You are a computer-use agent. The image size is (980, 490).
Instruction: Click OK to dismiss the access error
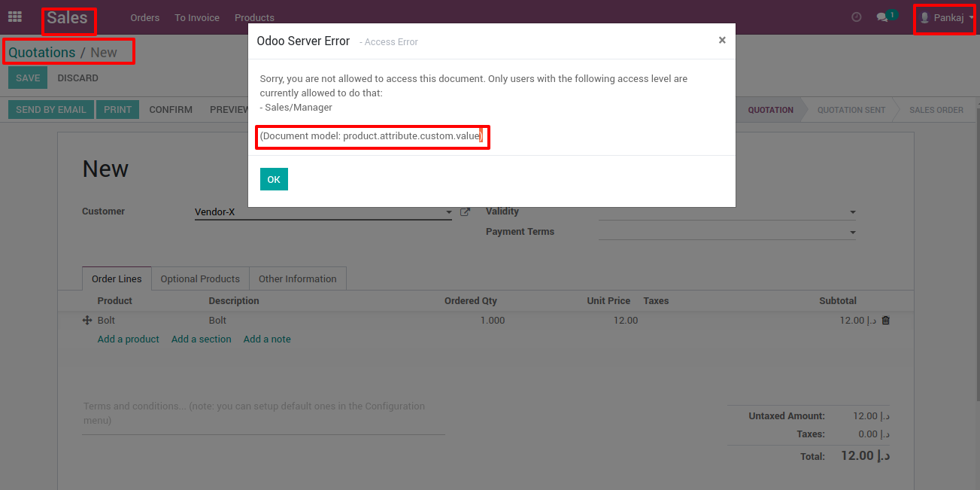tap(274, 179)
